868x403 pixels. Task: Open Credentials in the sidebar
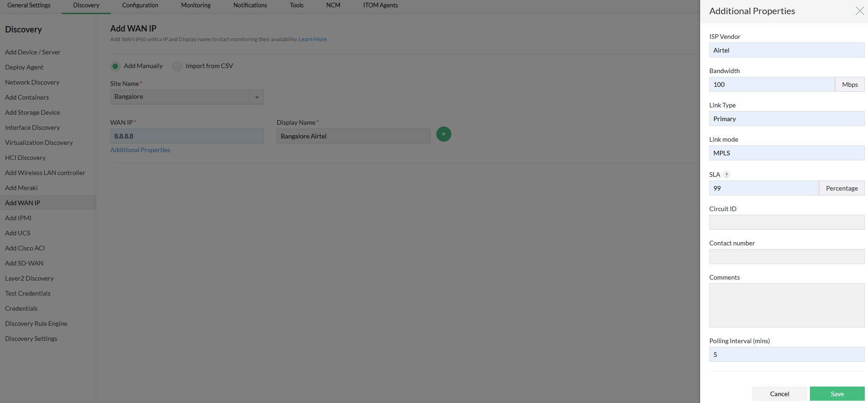click(21, 308)
